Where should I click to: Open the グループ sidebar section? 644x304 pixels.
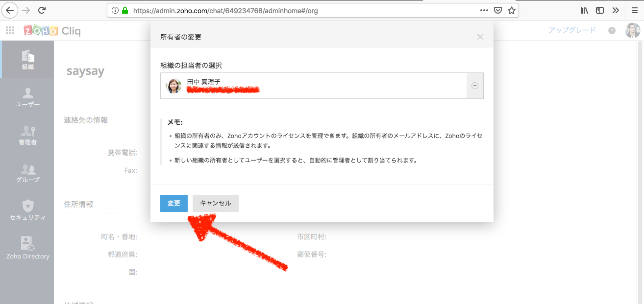(x=28, y=173)
